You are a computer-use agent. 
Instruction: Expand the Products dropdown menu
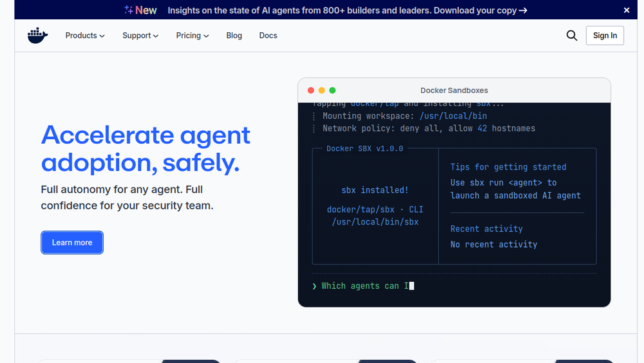pyautogui.click(x=85, y=35)
